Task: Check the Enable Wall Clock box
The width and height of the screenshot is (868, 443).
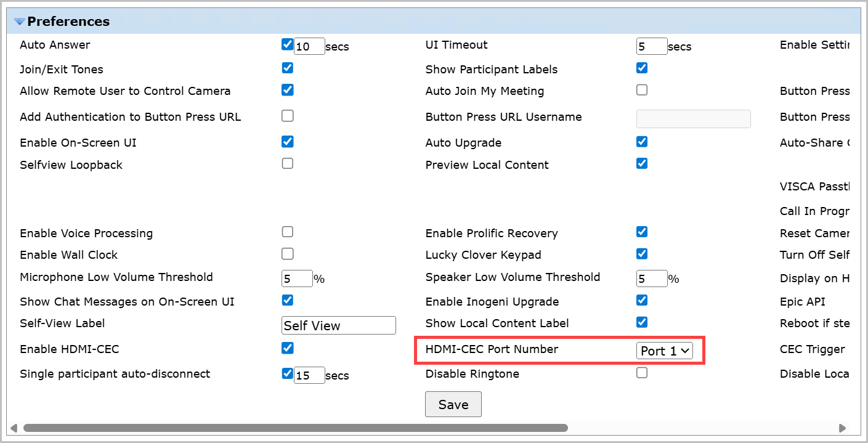Action: (287, 254)
